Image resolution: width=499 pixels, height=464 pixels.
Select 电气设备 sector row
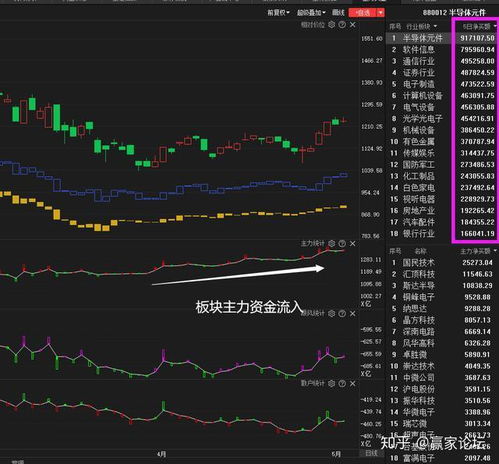pos(442,107)
